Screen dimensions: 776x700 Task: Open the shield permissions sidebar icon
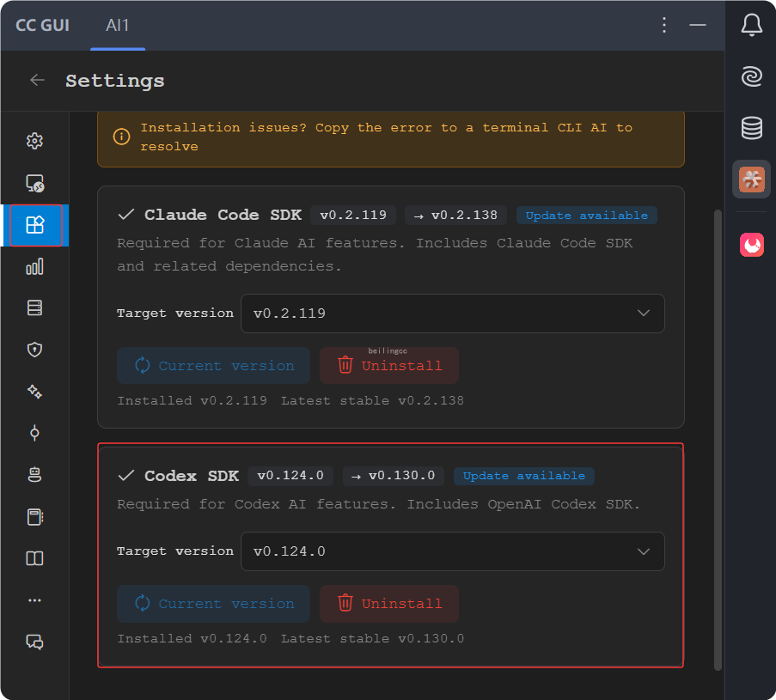[x=34, y=350]
